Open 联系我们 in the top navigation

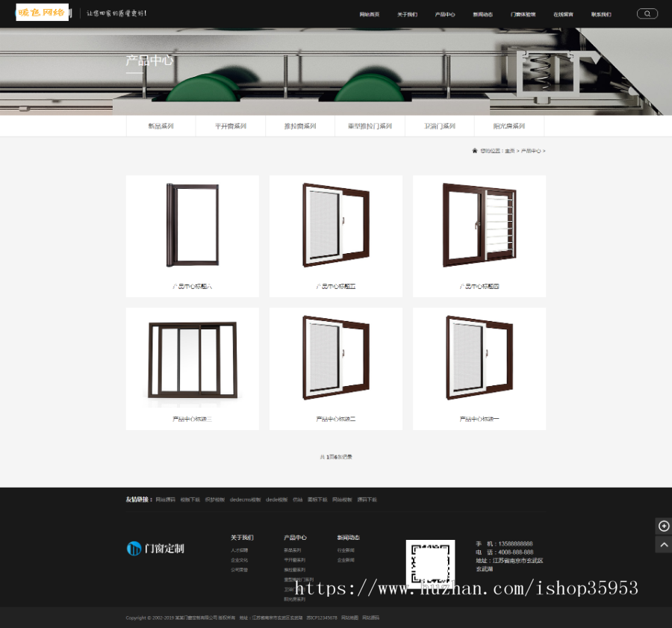(x=600, y=14)
